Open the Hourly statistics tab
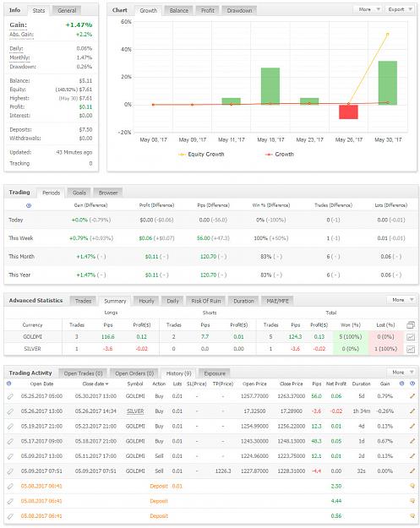Viewport: 420px width, 528px height. click(146, 301)
